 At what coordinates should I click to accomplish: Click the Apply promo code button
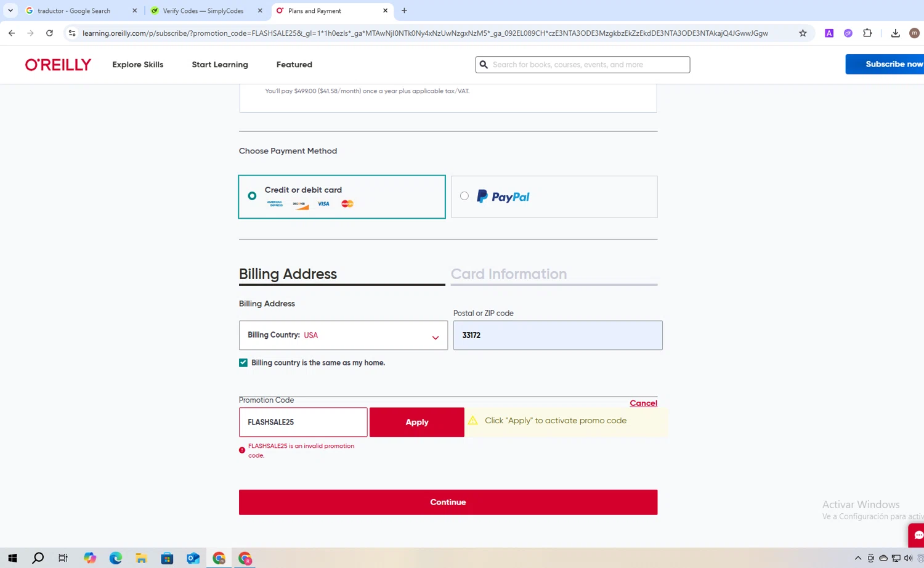[417, 422]
